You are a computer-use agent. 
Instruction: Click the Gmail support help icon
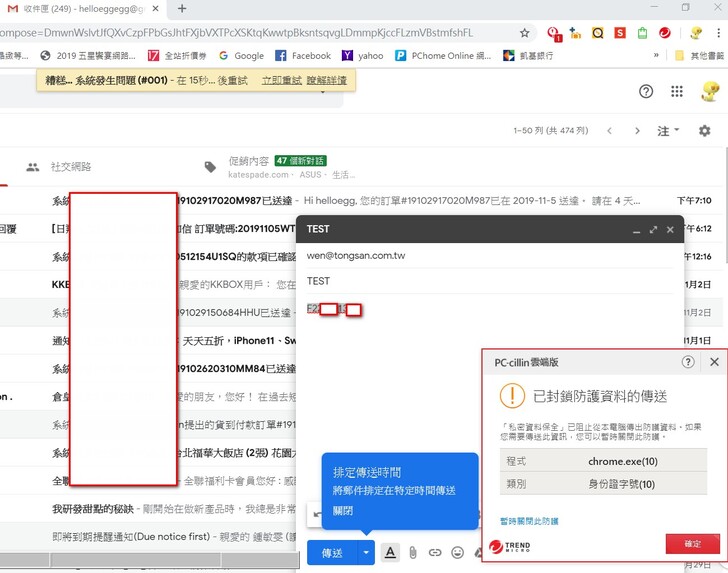coord(646,92)
